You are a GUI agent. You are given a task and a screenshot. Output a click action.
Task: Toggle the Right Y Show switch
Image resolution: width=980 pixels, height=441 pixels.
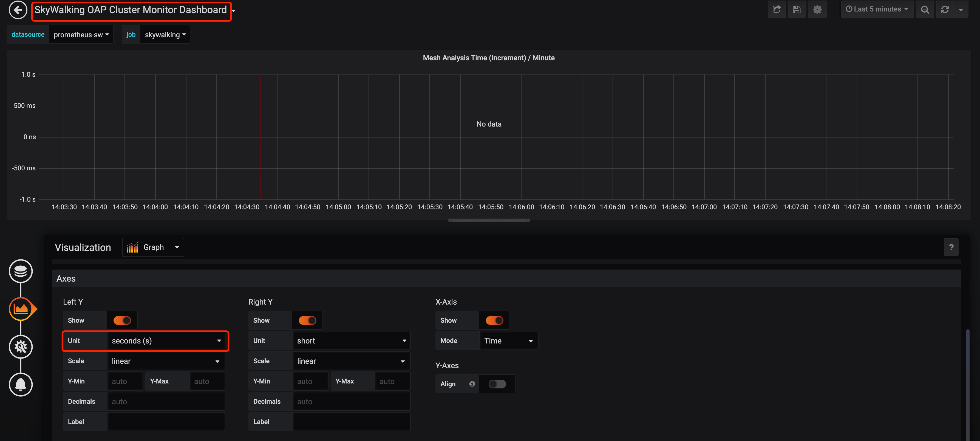pyautogui.click(x=307, y=320)
